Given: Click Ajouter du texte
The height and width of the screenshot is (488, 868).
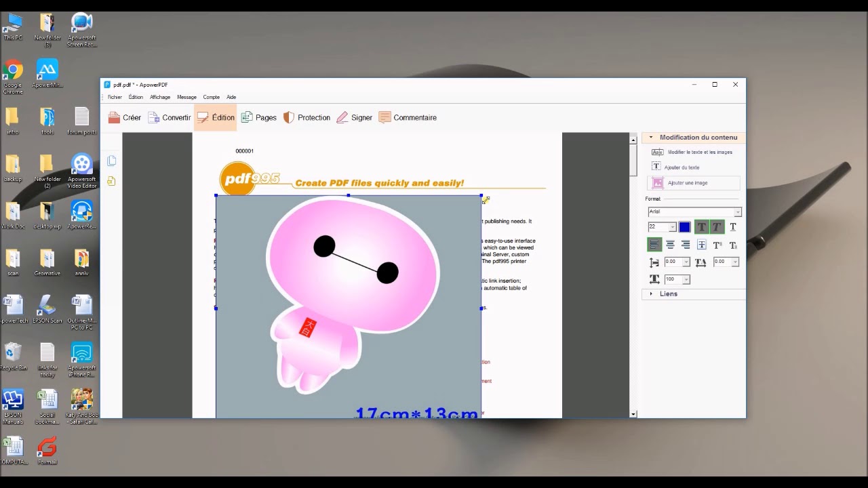Looking at the screenshot, I should [675, 167].
